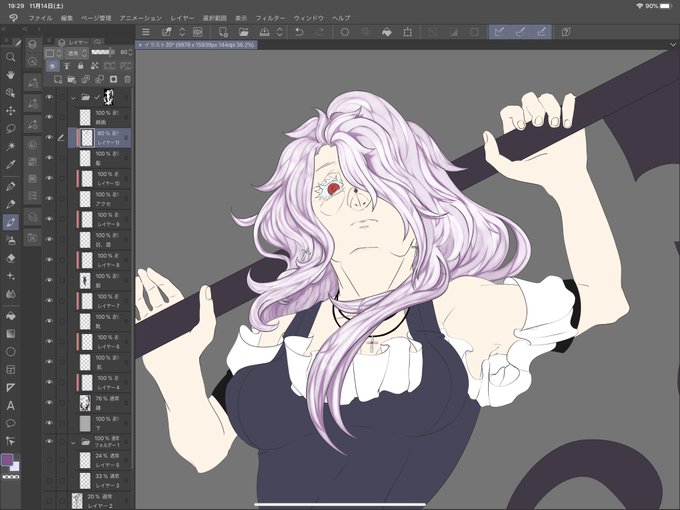Select the Eyedropper tool
The height and width of the screenshot is (510, 680).
[10, 164]
